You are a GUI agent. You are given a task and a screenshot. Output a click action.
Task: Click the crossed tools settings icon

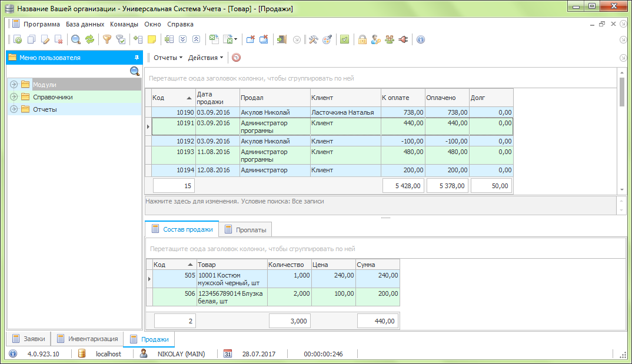(x=314, y=39)
